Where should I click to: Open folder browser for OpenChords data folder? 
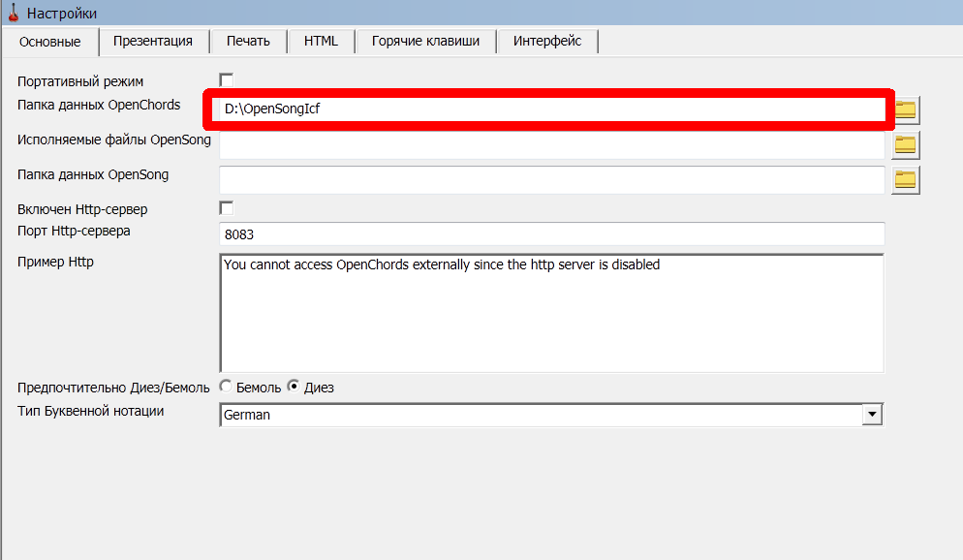pyautogui.click(x=904, y=109)
